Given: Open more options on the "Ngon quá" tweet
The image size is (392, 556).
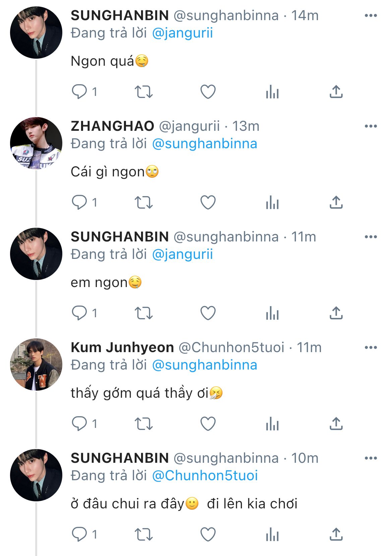Looking at the screenshot, I should 371,15.
